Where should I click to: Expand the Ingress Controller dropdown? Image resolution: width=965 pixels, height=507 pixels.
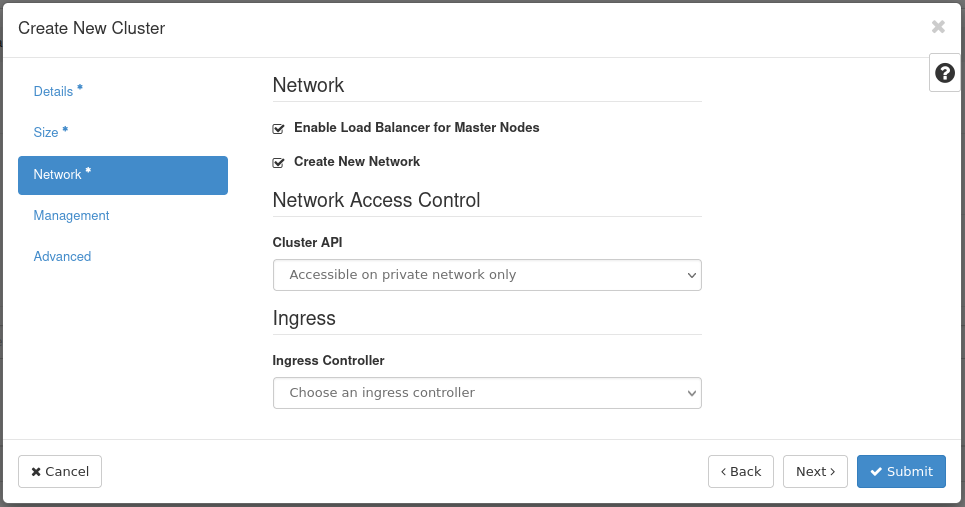[x=487, y=393]
